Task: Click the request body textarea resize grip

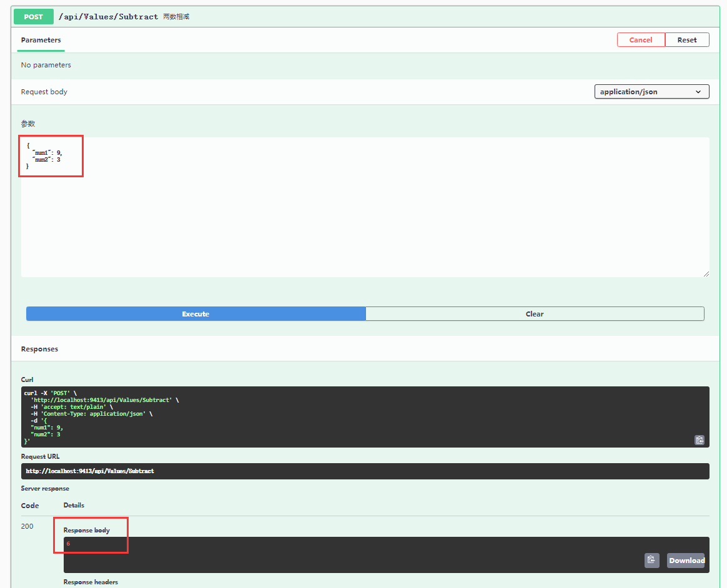Action: click(x=706, y=273)
